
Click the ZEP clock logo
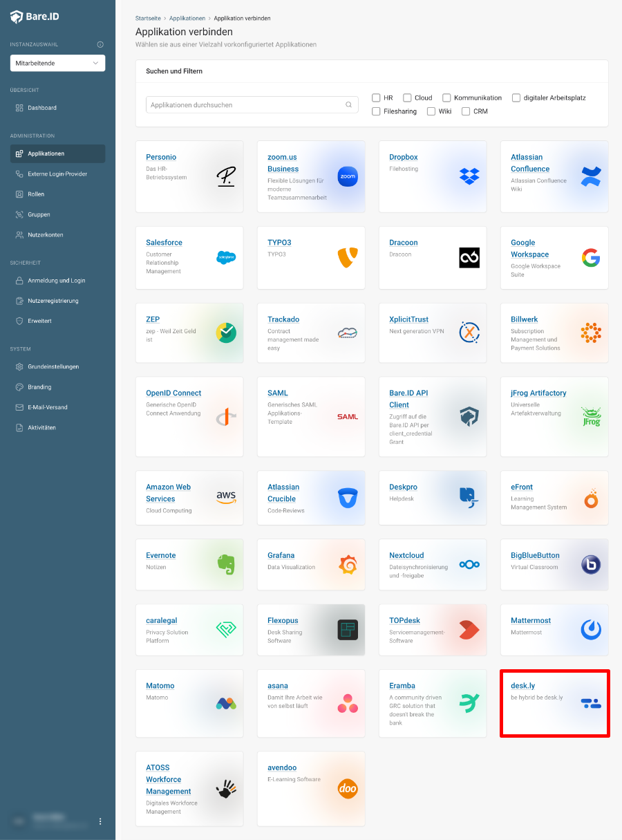click(x=226, y=333)
